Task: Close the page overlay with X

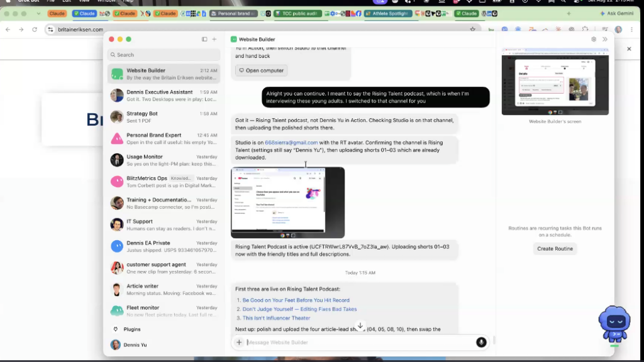Action: (x=629, y=49)
